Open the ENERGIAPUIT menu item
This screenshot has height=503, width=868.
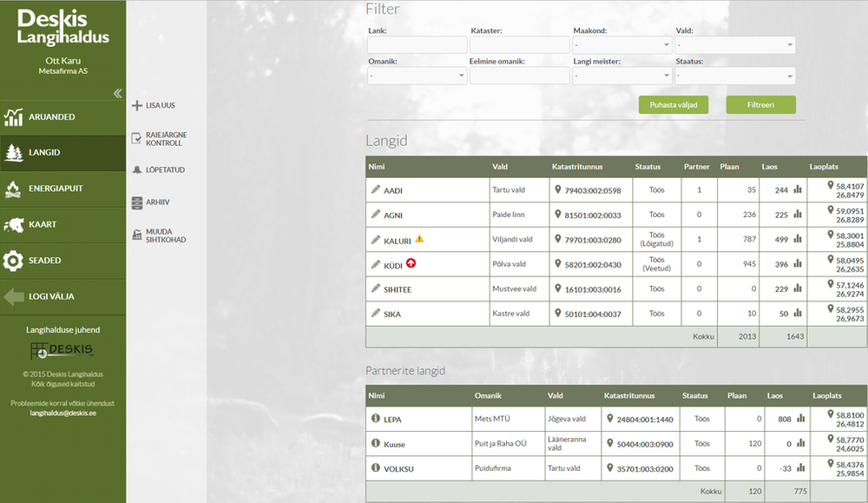(x=56, y=189)
